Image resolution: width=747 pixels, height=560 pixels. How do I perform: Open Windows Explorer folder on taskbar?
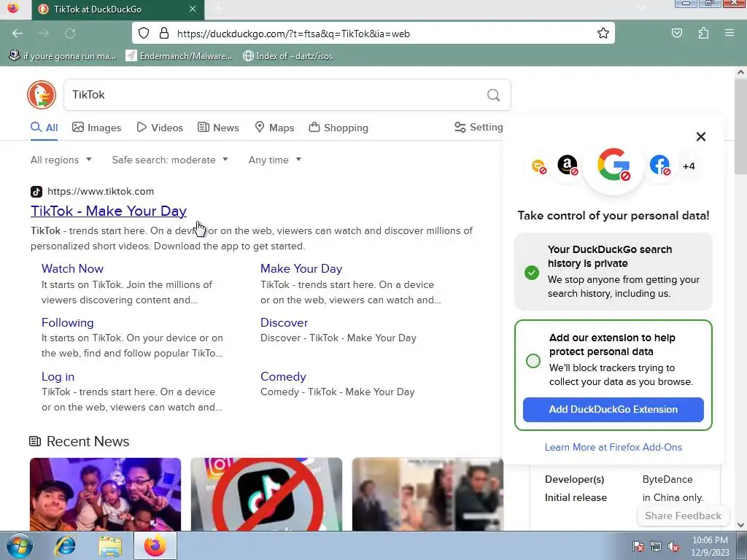110,546
